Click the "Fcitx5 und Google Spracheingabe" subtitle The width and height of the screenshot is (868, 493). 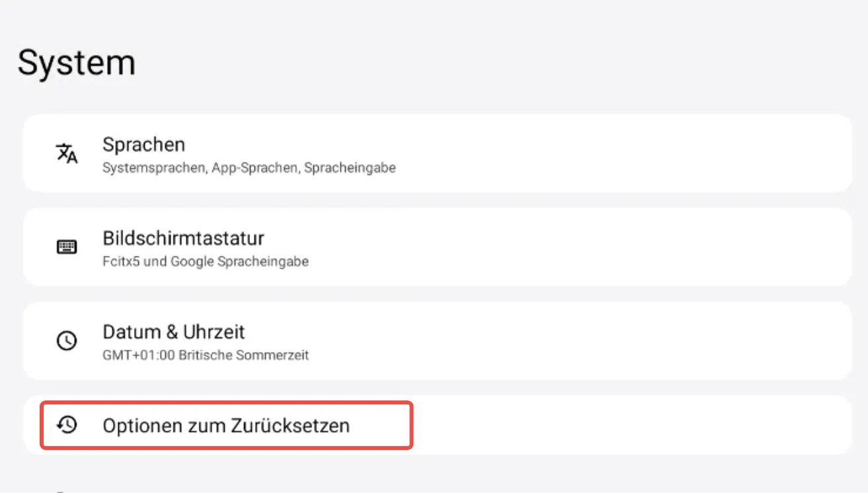pos(205,262)
